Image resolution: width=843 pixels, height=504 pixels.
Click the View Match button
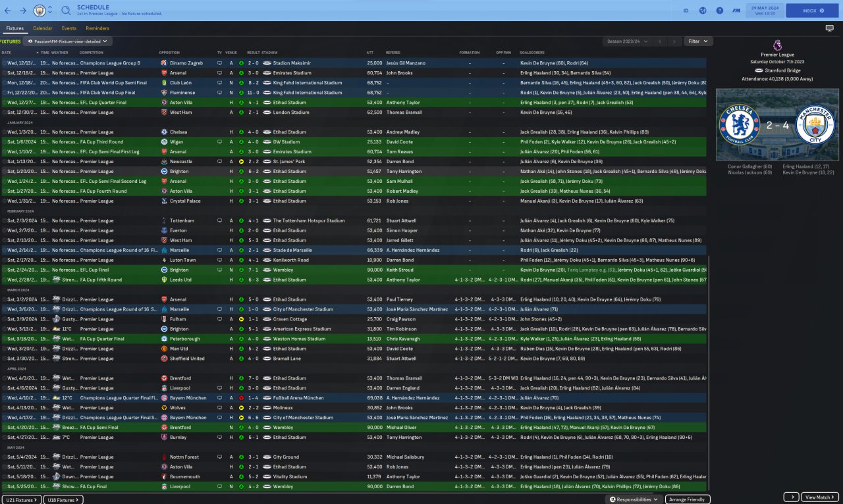tap(821, 497)
